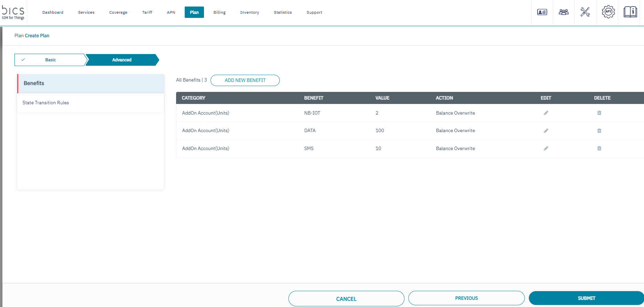Select State Transition Rules in sidebar
644x307 pixels.
(x=46, y=103)
